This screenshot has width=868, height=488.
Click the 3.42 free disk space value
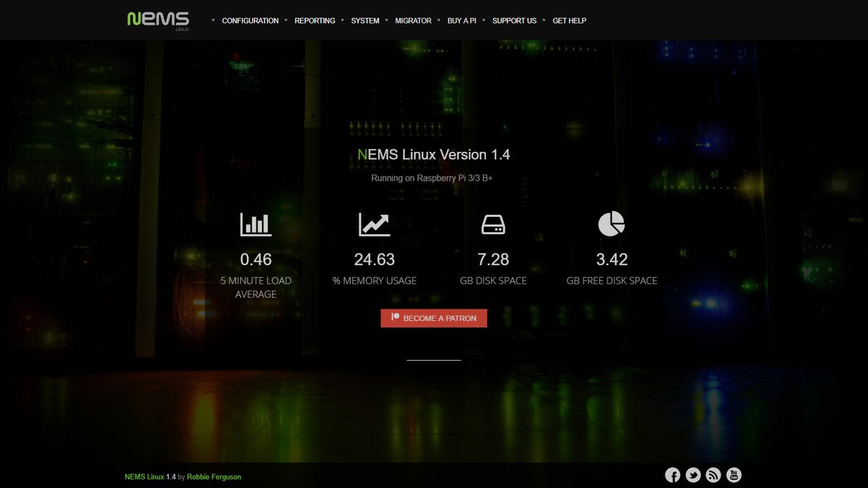pyautogui.click(x=612, y=260)
